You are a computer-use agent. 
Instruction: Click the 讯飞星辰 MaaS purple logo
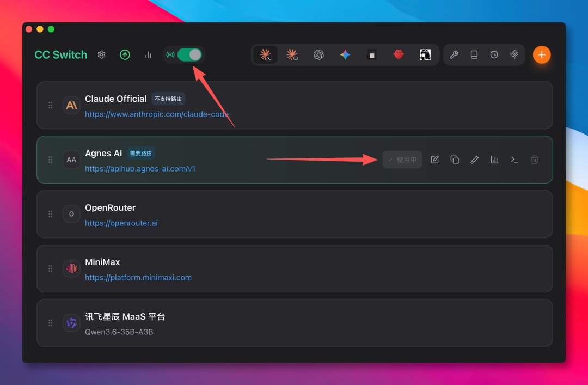pos(71,323)
